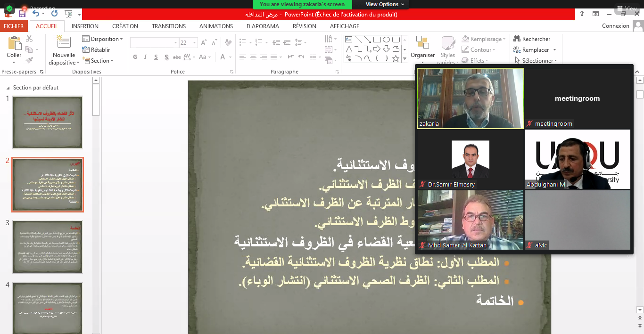Click the Save icon in the quick access toolbar
This screenshot has height=334, width=644.
pyautogui.click(x=22, y=14)
